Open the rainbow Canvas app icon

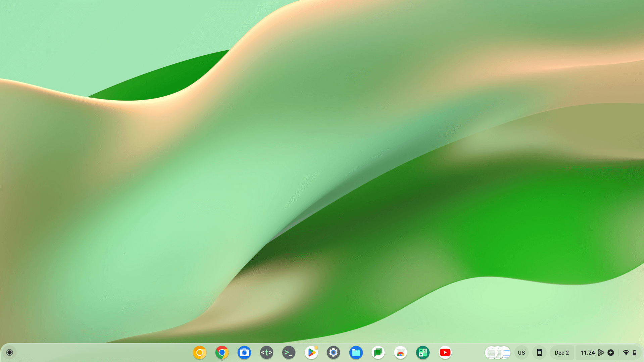coord(400,353)
